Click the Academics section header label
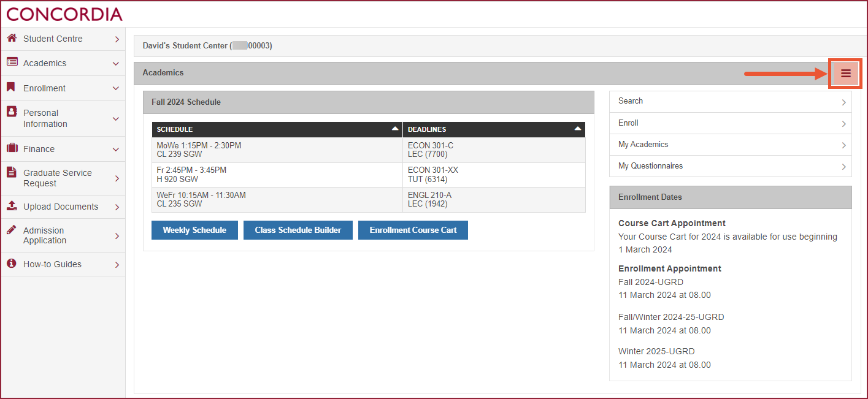This screenshot has height=399, width=868. point(163,72)
